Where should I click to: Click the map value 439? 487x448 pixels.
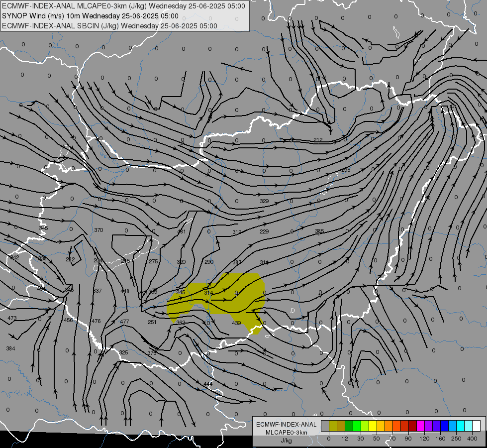pos(236,323)
